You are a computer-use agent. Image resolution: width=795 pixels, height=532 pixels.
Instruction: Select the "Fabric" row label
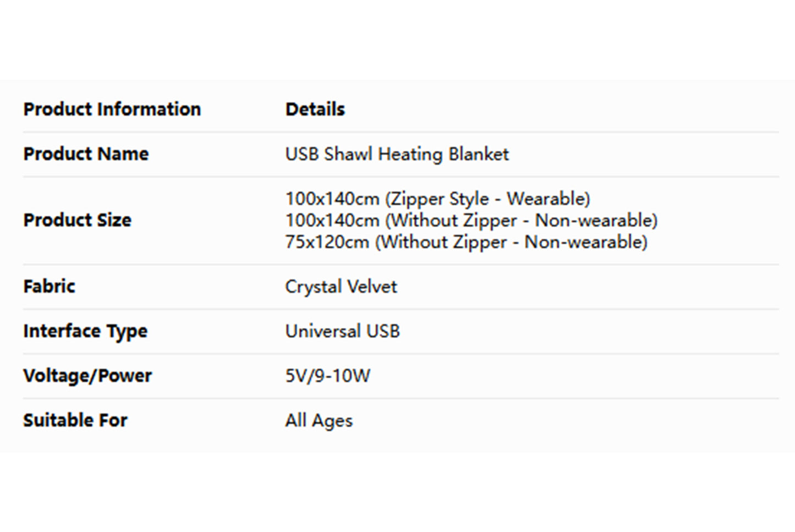click(x=49, y=287)
